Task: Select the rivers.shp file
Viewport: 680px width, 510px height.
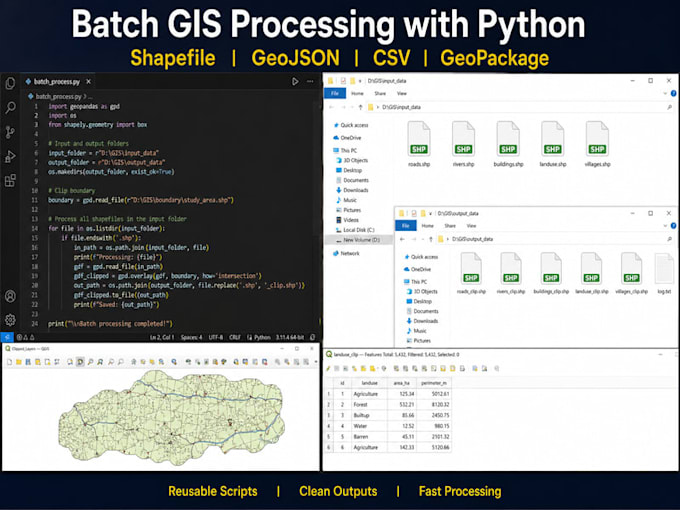Action: coord(464,144)
